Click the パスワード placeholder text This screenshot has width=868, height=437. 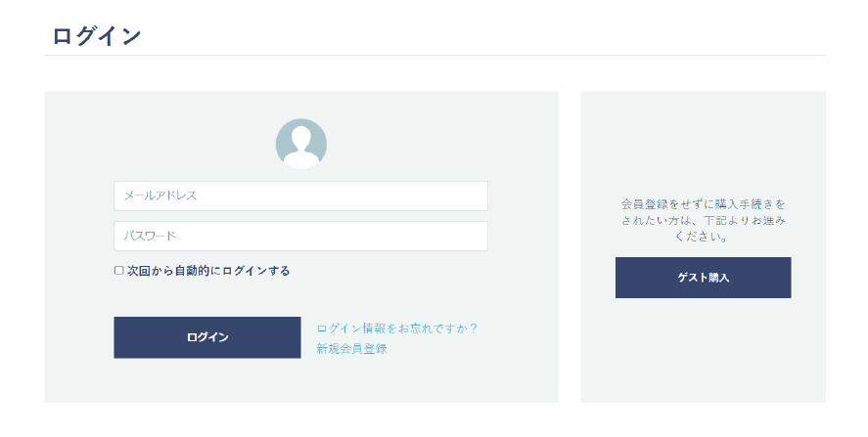150,237
